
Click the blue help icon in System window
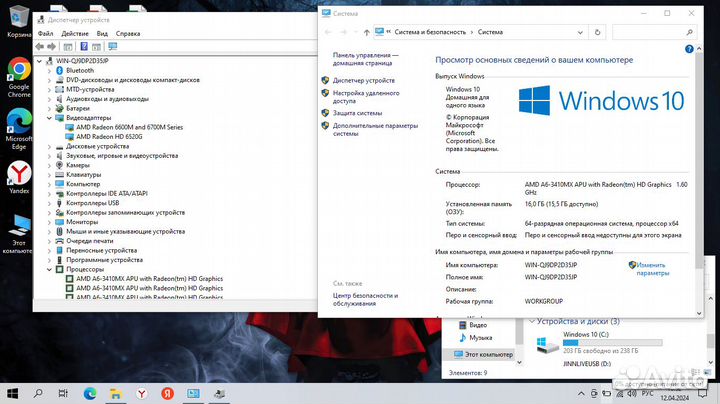coord(689,49)
